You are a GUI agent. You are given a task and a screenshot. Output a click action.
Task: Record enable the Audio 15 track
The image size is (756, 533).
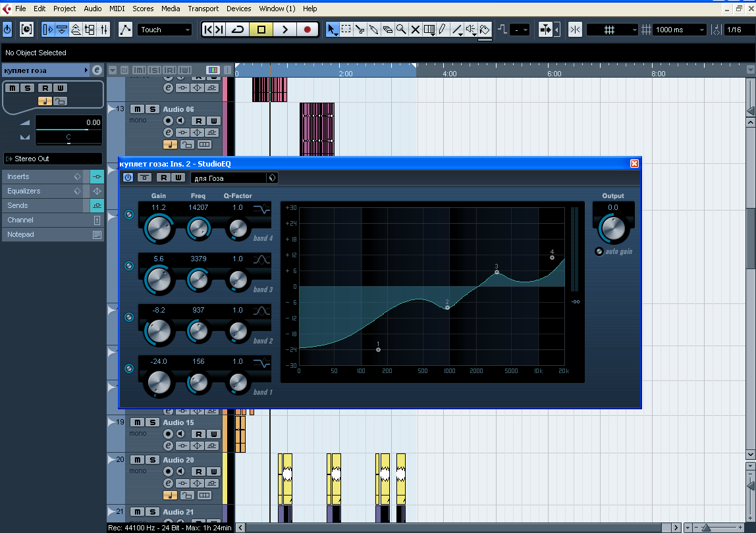169,434
